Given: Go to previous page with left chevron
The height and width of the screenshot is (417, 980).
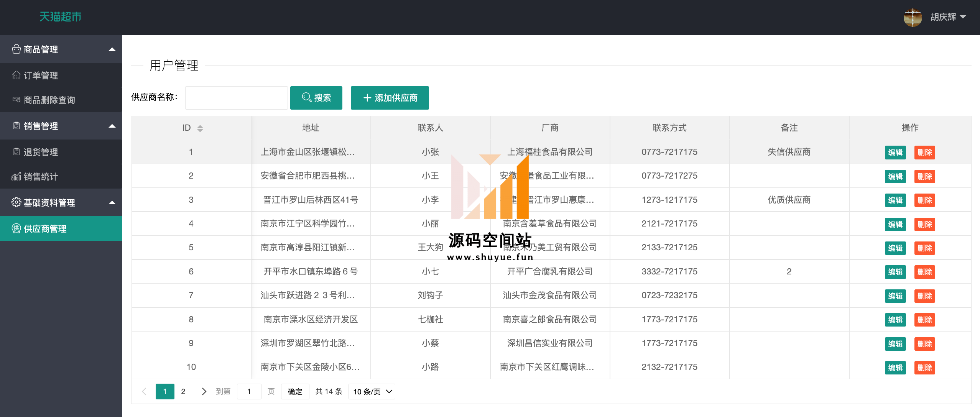Looking at the screenshot, I should coord(144,391).
